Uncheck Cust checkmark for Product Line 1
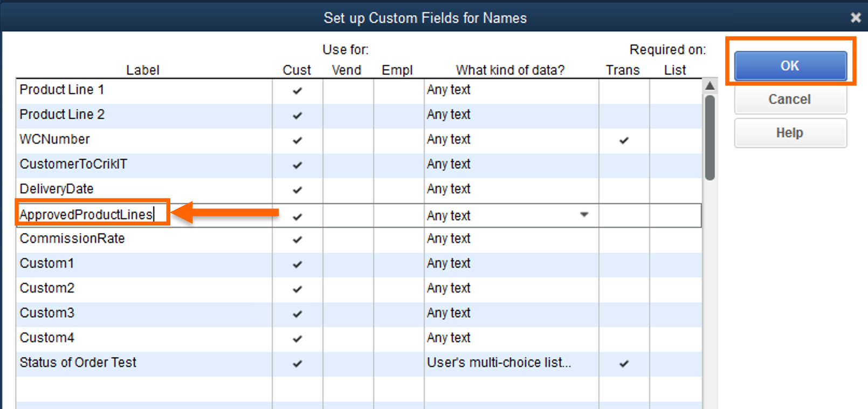The height and width of the screenshot is (409, 868). 297,90
